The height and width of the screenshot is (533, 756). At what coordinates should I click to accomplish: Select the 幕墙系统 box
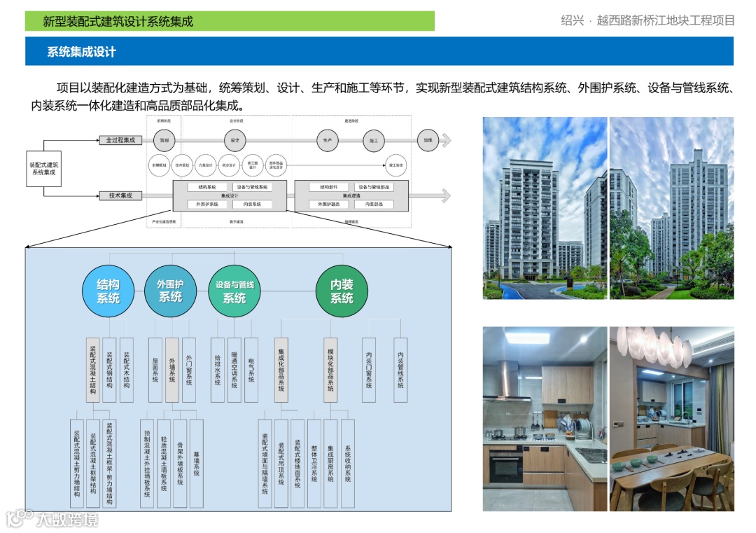197,464
